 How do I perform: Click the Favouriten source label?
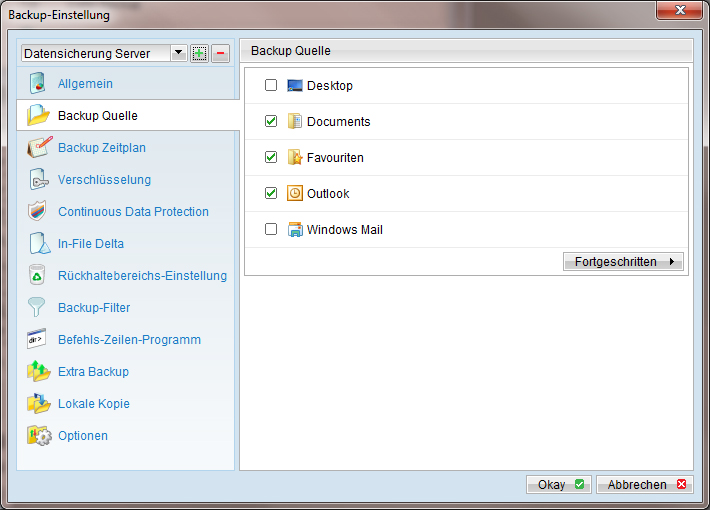(336, 158)
